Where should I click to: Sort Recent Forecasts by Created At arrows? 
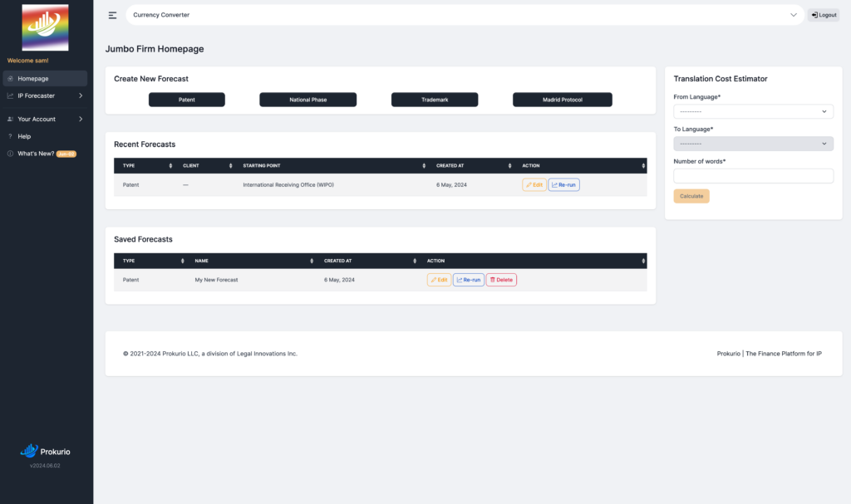509,165
